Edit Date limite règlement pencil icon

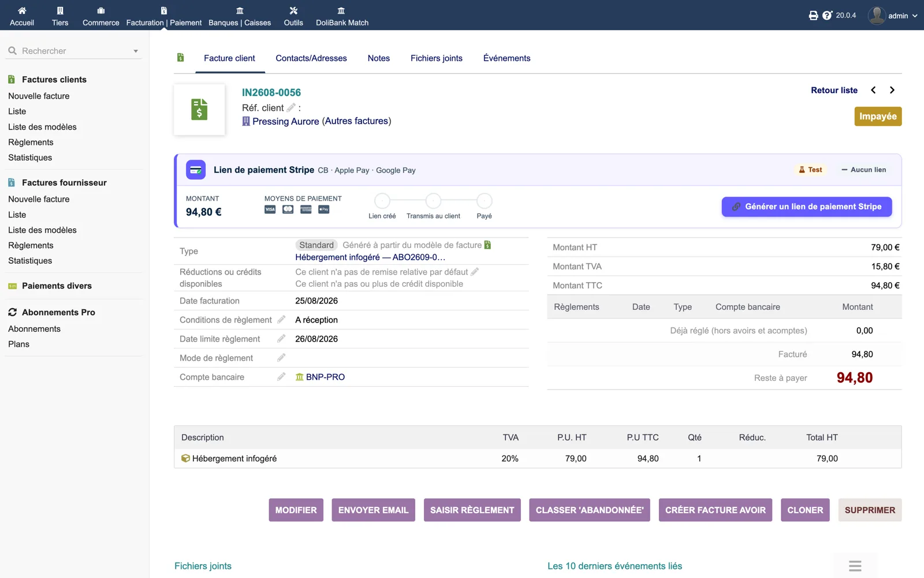point(281,339)
